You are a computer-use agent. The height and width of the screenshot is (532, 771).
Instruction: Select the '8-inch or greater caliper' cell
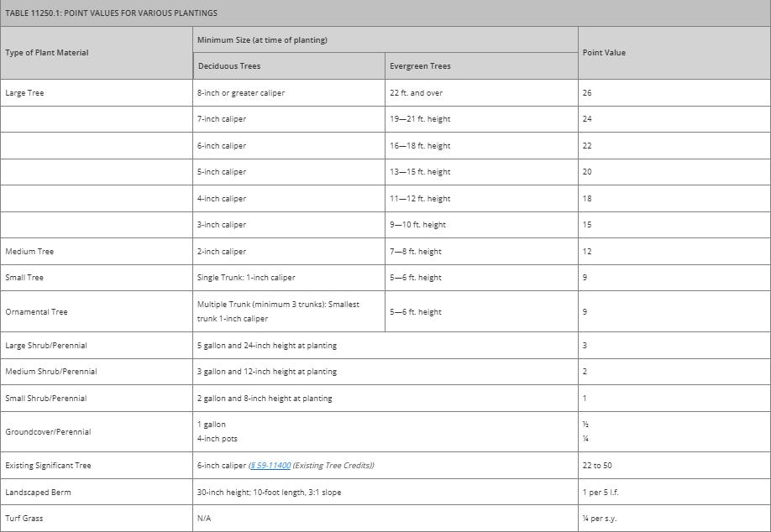click(x=241, y=93)
